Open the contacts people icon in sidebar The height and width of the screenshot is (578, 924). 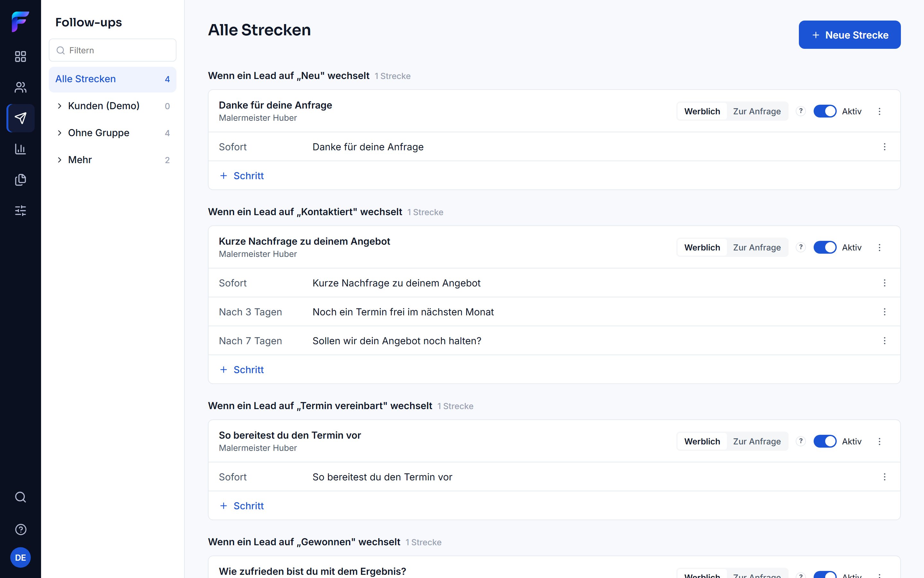tap(20, 88)
